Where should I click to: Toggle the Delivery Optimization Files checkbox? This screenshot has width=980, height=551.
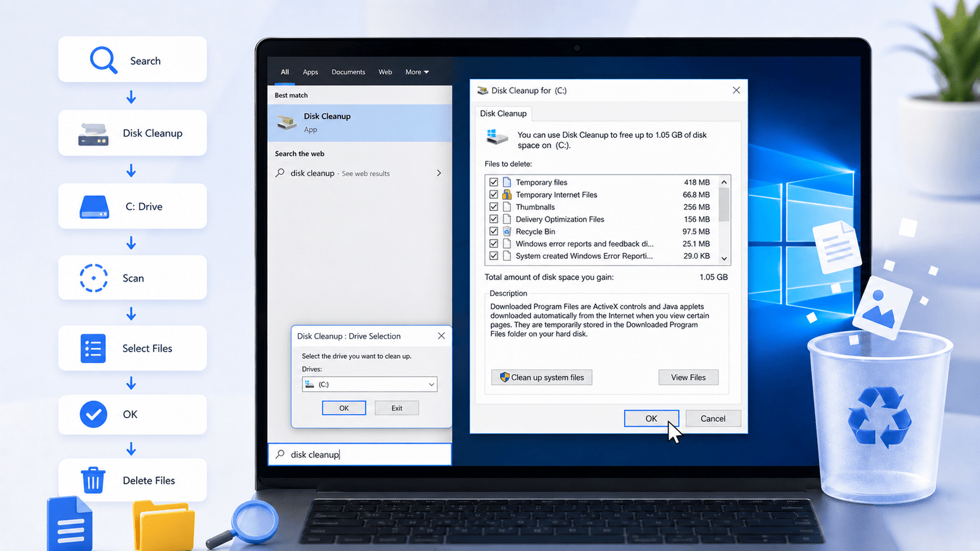494,219
